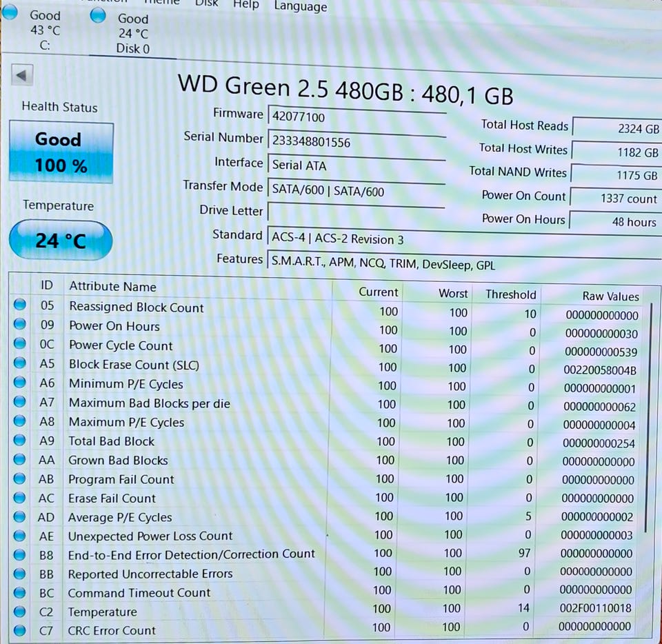Click the Threshold column header
This screenshot has width=662, height=644.
click(x=510, y=294)
